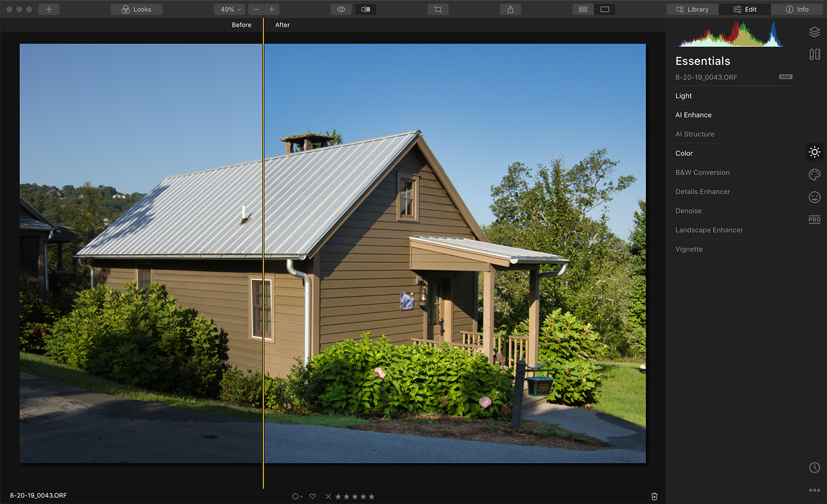Viewport: 827px width, 504px height.
Task: Toggle the before/after compare view
Action: [365, 9]
